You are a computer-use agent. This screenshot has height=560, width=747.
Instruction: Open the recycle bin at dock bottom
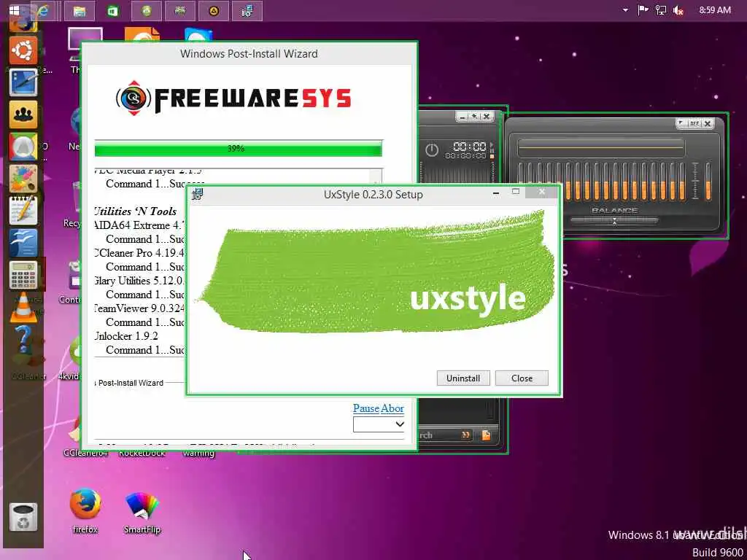(x=23, y=517)
